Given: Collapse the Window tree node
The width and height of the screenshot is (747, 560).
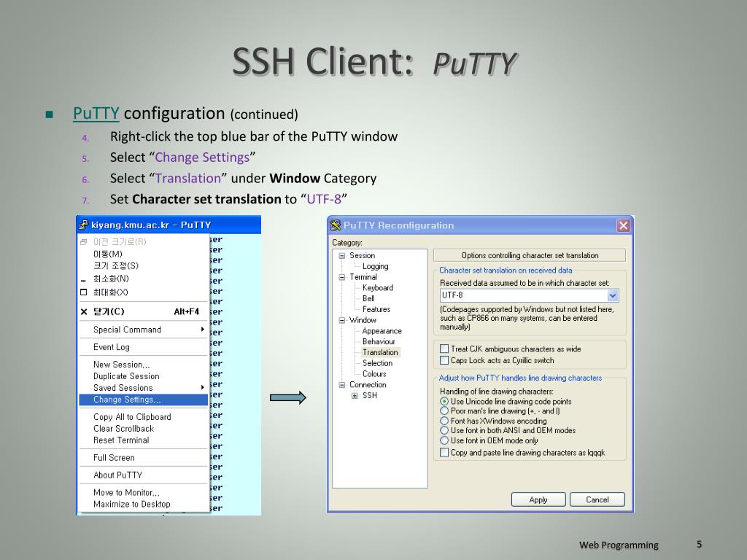Looking at the screenshot, I should point(341,321).
